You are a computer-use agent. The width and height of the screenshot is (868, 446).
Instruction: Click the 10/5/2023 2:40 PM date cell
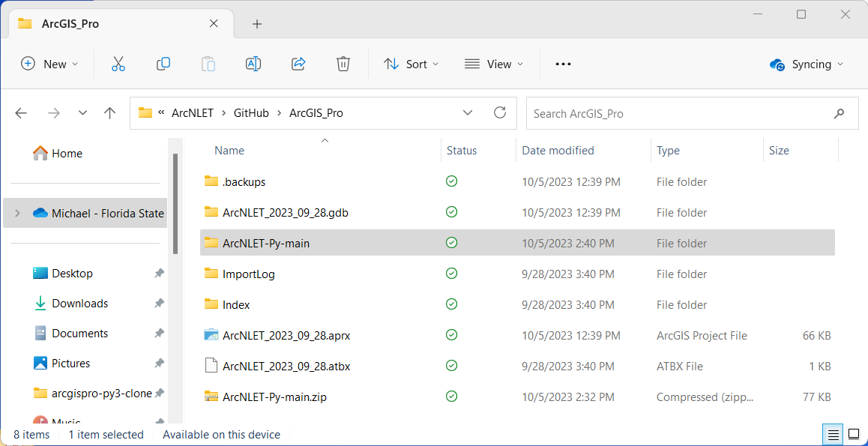tap(568, 243)
